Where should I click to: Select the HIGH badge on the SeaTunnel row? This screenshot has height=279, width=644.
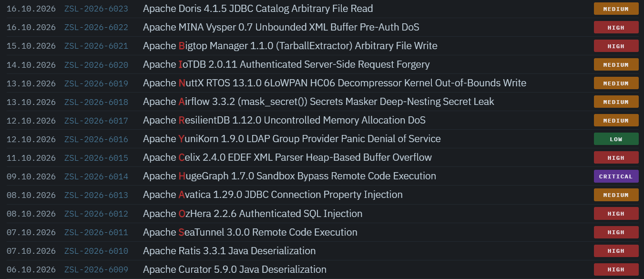tap(616, 232)
